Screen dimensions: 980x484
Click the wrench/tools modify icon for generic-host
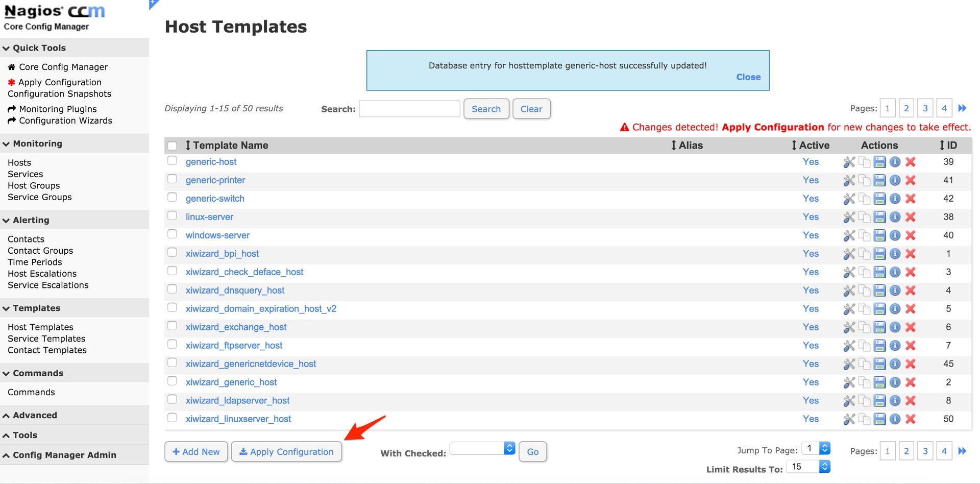(x=849, y=162)
